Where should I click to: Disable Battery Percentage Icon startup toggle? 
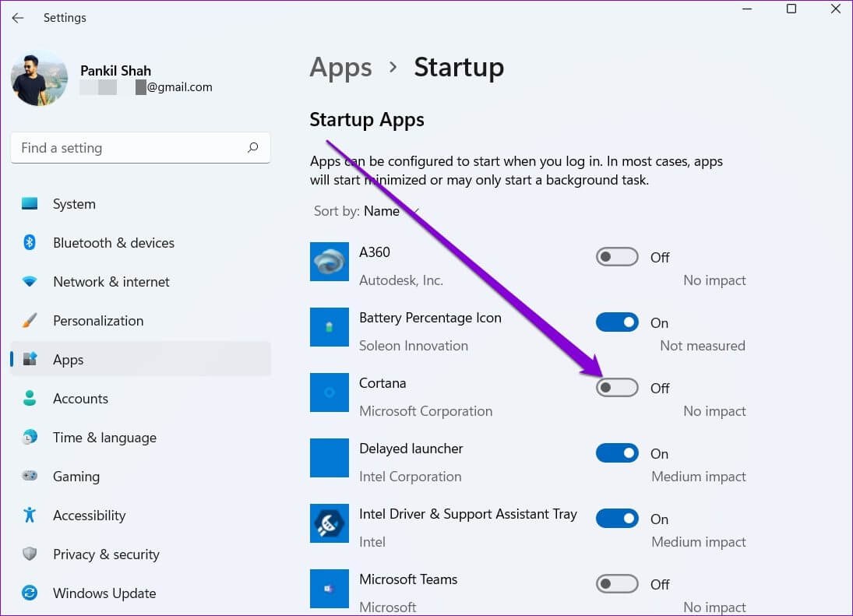[x=617, y=322]
